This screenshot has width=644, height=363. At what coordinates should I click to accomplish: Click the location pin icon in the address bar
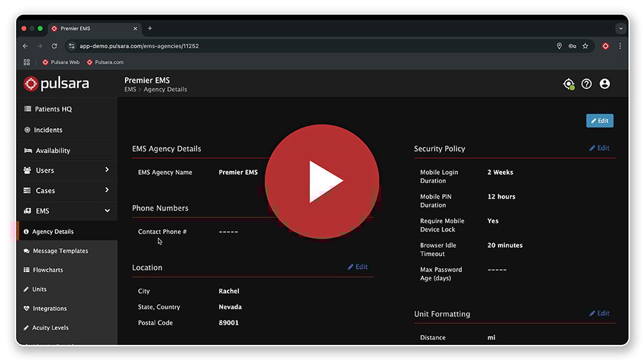click(560, 46)
